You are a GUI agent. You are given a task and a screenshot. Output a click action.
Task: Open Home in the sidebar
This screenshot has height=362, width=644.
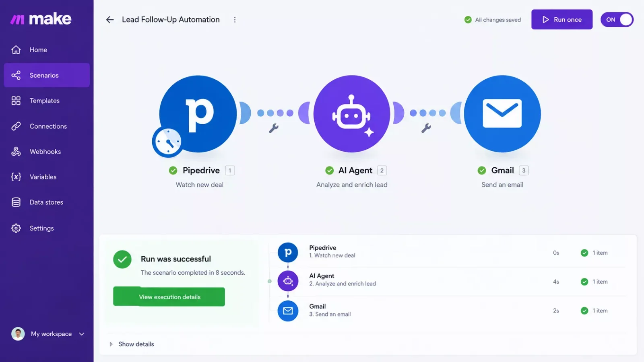pos(47,50)
